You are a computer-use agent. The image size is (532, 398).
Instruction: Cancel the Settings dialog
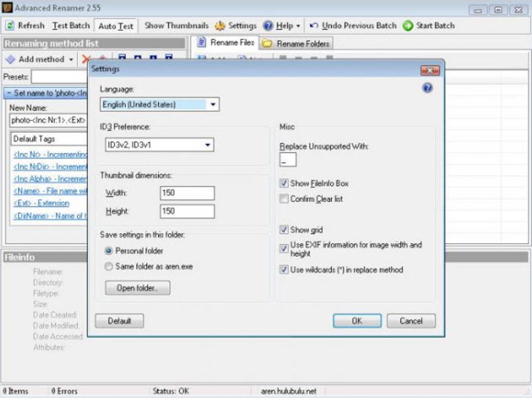click(x=411, y=321)
